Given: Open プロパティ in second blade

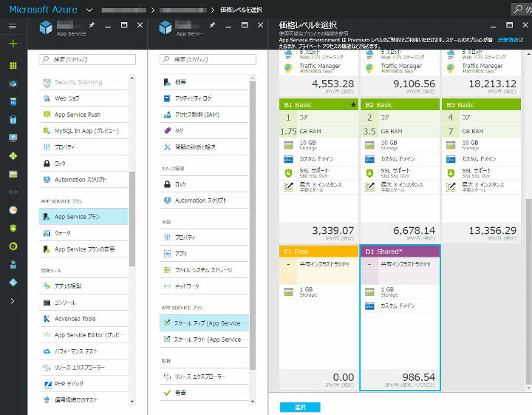Looking at the screenshot, I should point(204,237).
